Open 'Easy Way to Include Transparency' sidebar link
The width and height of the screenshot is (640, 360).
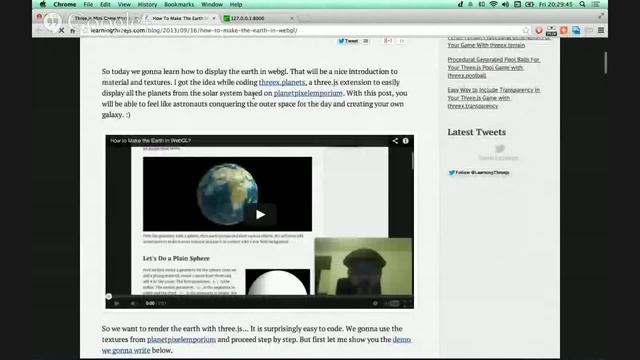tap(493, 98)
